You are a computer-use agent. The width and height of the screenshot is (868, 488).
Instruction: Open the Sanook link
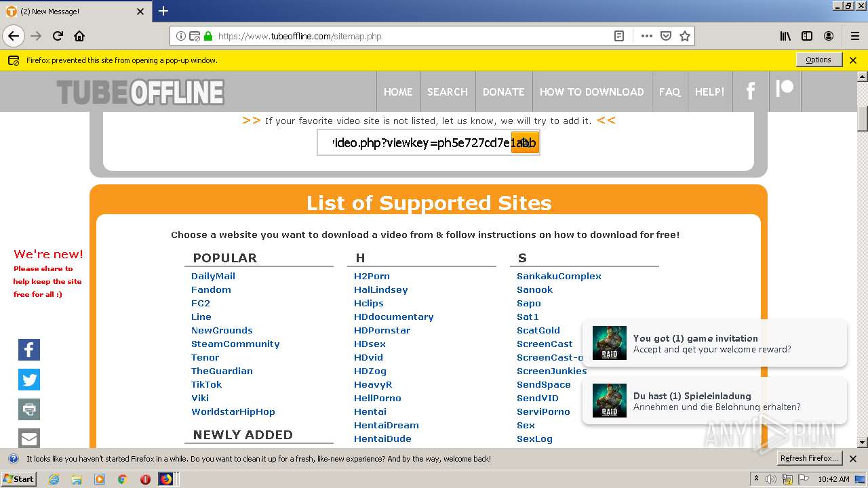(x=534, y=289)
